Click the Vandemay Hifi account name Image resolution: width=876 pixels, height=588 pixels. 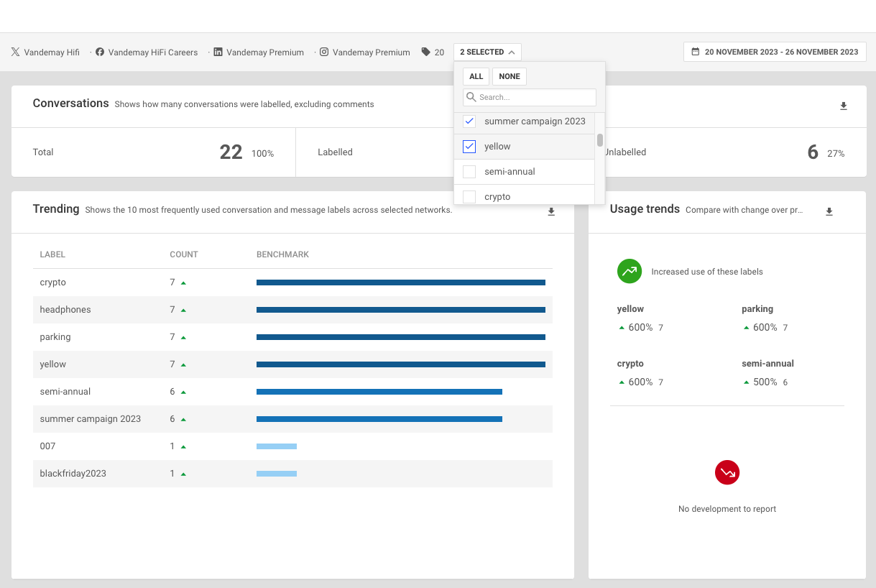(x=52, y=52)
